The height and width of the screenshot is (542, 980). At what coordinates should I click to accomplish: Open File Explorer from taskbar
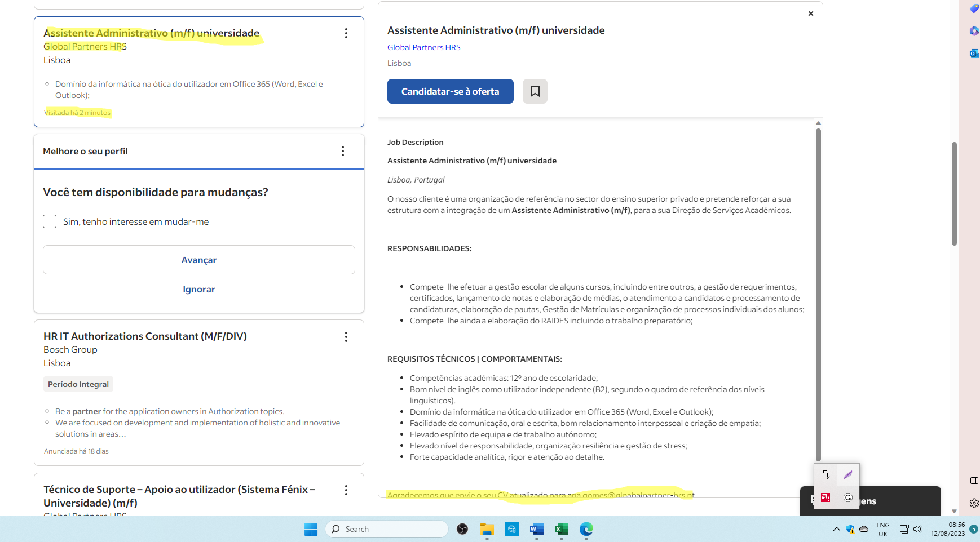[x=487, y=529]
